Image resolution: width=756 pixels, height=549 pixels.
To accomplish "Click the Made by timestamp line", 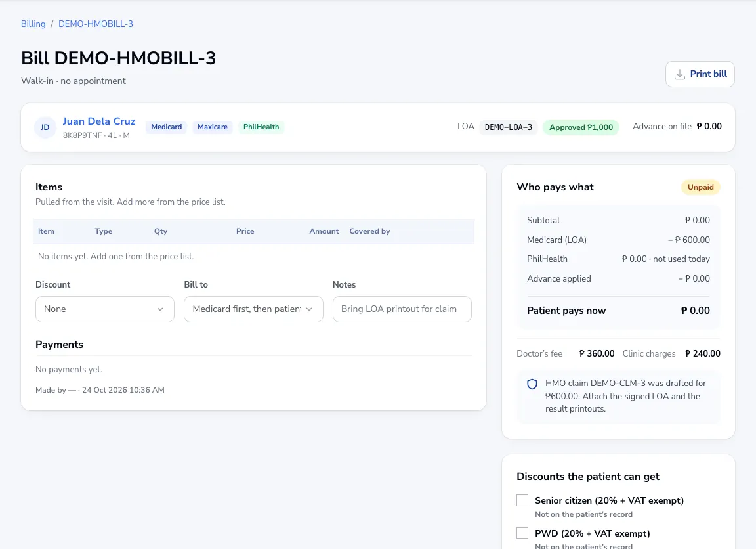I will click(x=100, y=390).
